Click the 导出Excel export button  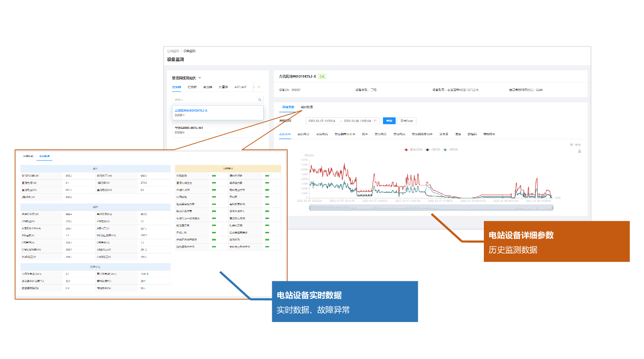coord(407,121)
